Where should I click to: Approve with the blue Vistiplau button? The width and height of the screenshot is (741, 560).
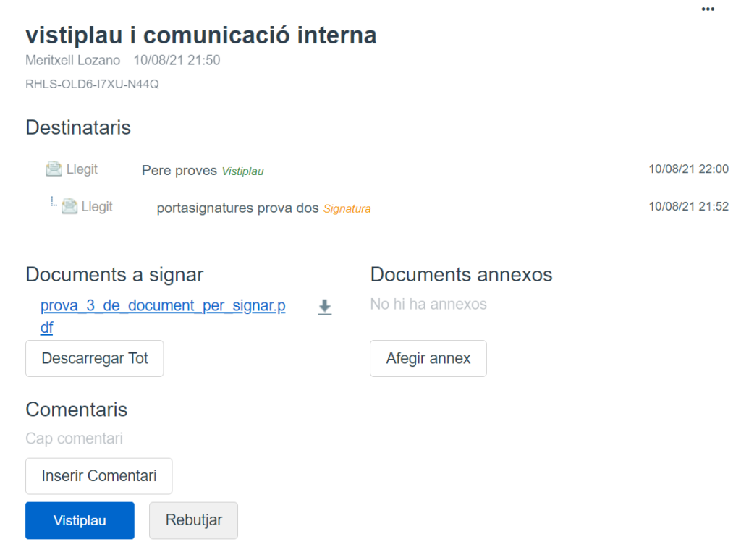click(x=80, y=520)
